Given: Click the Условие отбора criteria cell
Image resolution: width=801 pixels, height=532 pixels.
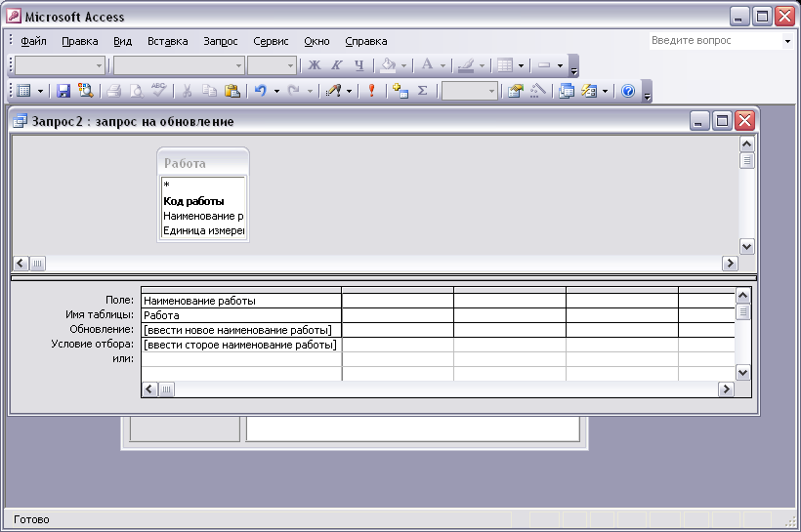Looking at the screenshot, I should pyautogui.click(x=241, y=346).
